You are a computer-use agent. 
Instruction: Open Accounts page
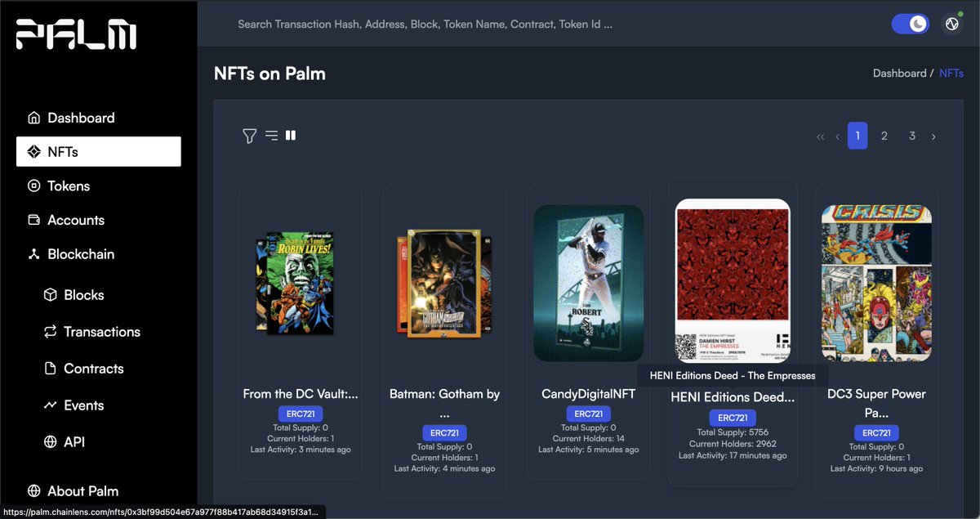76,220
